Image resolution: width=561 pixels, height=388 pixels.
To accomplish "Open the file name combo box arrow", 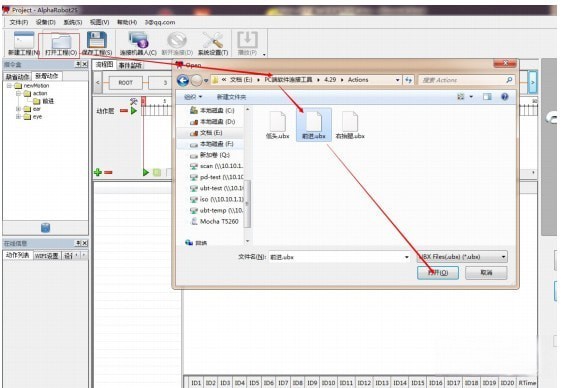I will coord(406,257).
